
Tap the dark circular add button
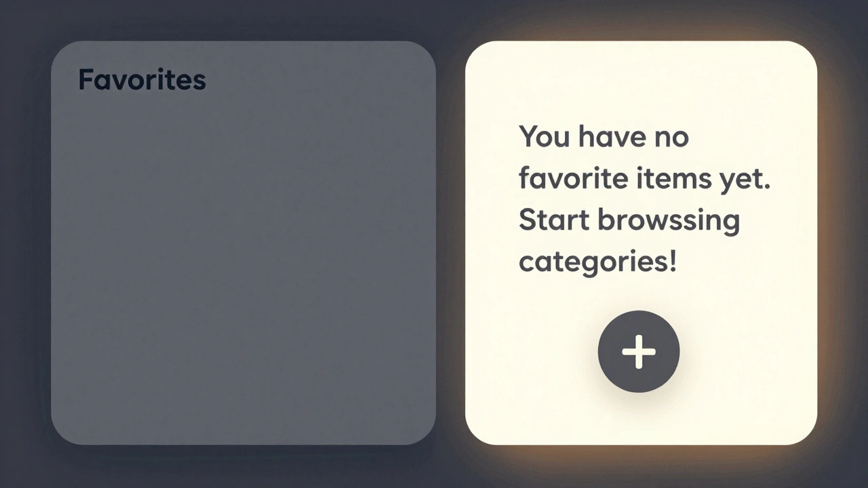tap(638, 352)
